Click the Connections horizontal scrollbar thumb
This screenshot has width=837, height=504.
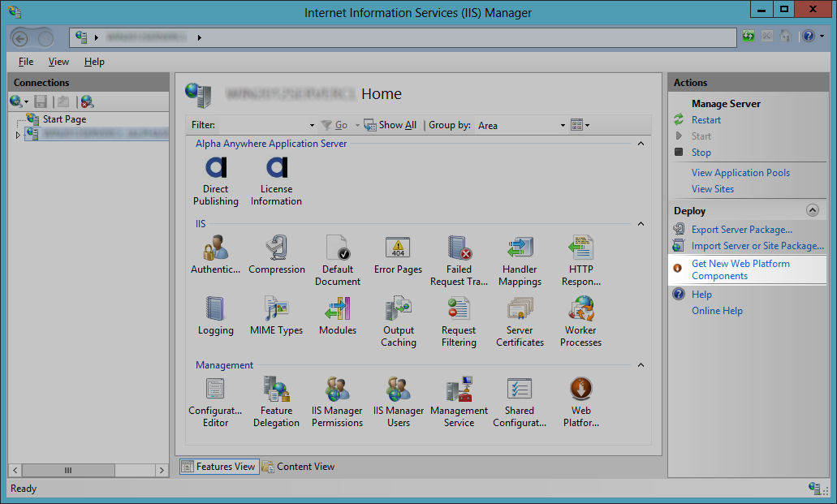point(68,471)
